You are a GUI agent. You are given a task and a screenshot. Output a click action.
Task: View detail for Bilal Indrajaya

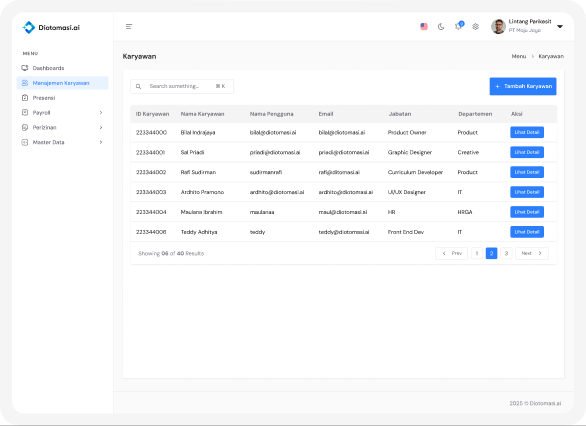coord(527,132)
